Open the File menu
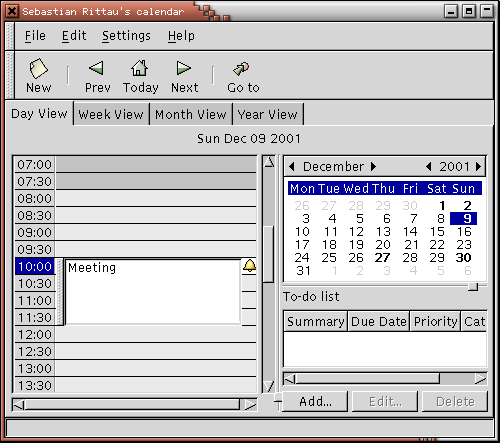This screenshot has width=500, height=443. coord(35,36)
